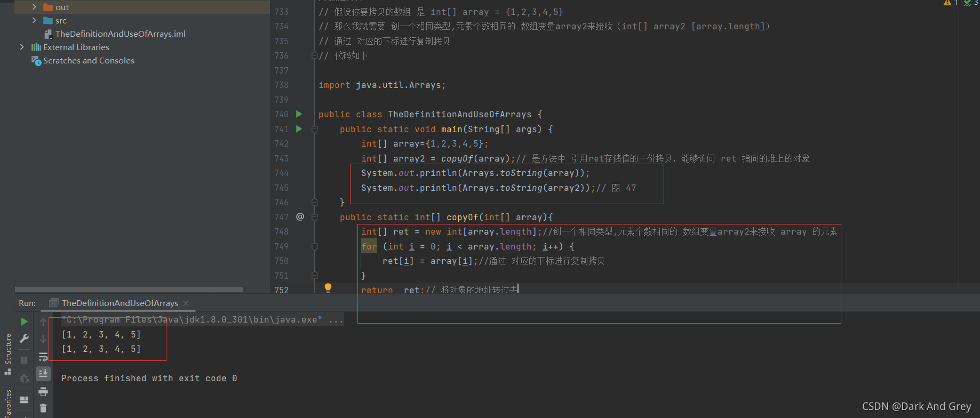Open run configuration wrench icon

coord(24,339)
